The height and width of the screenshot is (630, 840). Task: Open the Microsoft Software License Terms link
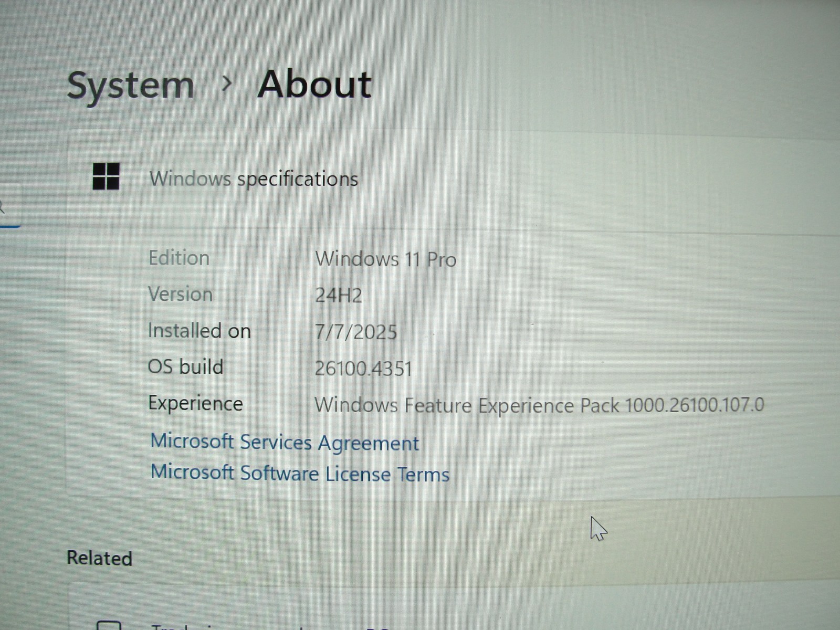coord(300,473)
